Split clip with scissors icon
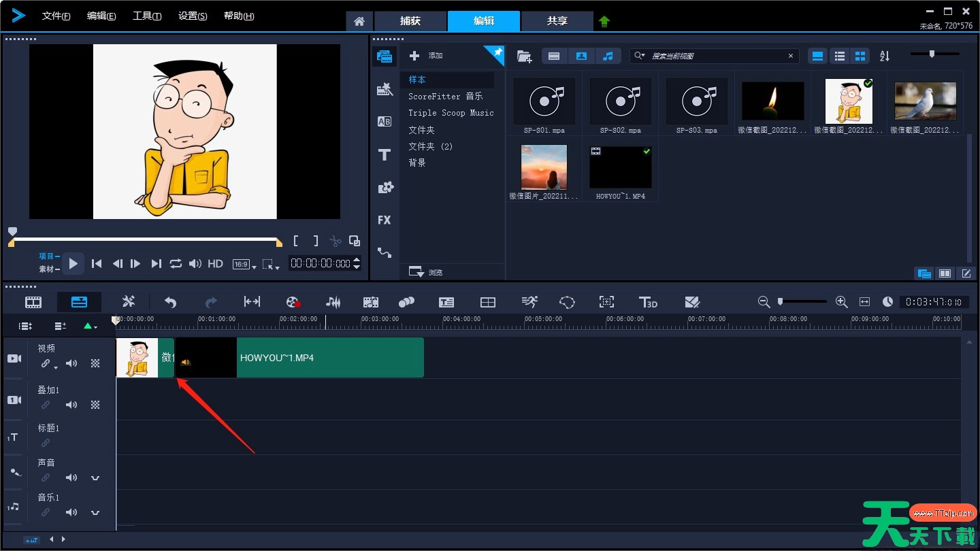Screen dimensions: 980x551 coord(335,241)
